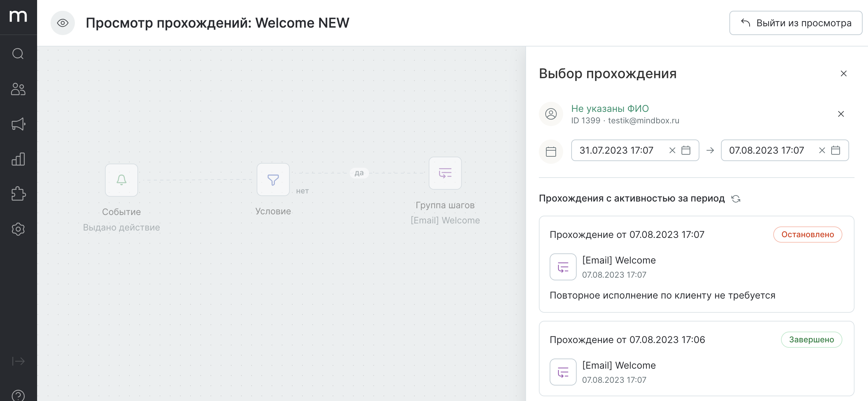Click step group icon in completed pass
The width and height of the screenshot is (868, 401).
click(563, 372)
